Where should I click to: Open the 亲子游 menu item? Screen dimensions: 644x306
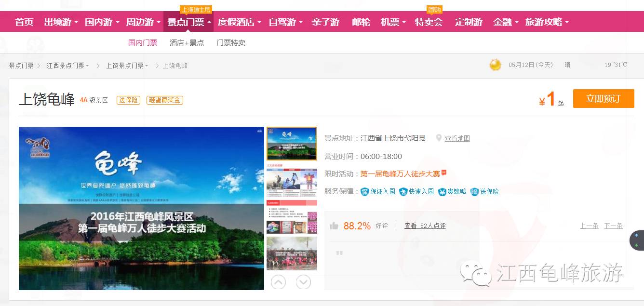tap(325, 22)
